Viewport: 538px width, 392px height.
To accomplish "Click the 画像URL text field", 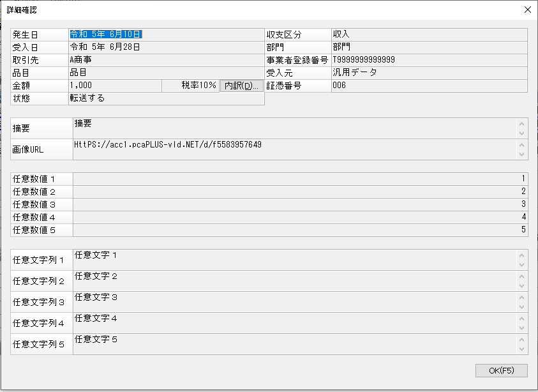I will tap(295, 149).
